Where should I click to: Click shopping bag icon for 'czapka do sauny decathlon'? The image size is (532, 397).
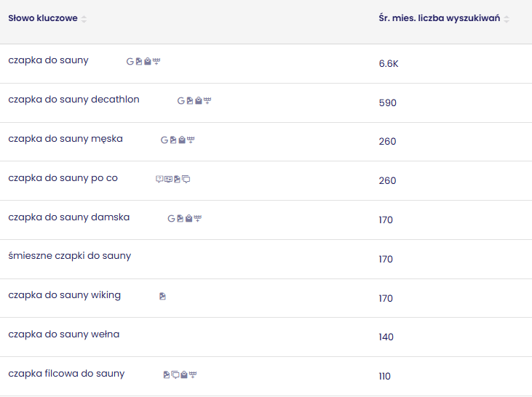tap(199, 101)
